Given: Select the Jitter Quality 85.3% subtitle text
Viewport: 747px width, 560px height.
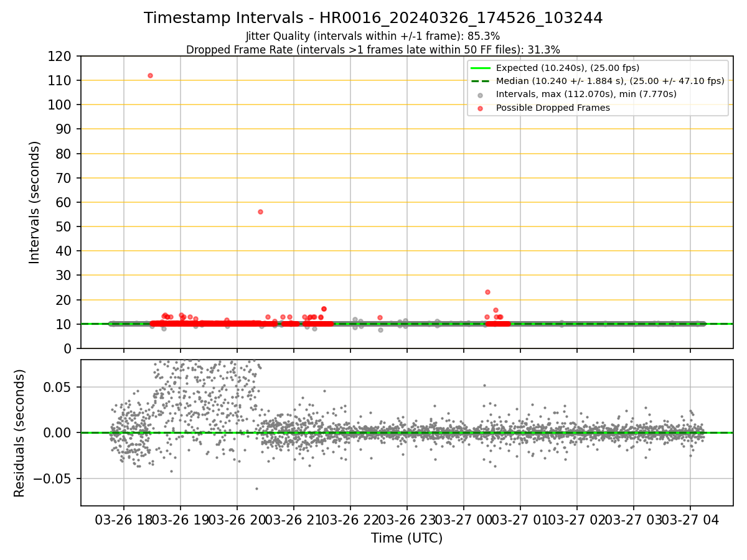Looking at the screenshot, I should [x=374, y=36].
